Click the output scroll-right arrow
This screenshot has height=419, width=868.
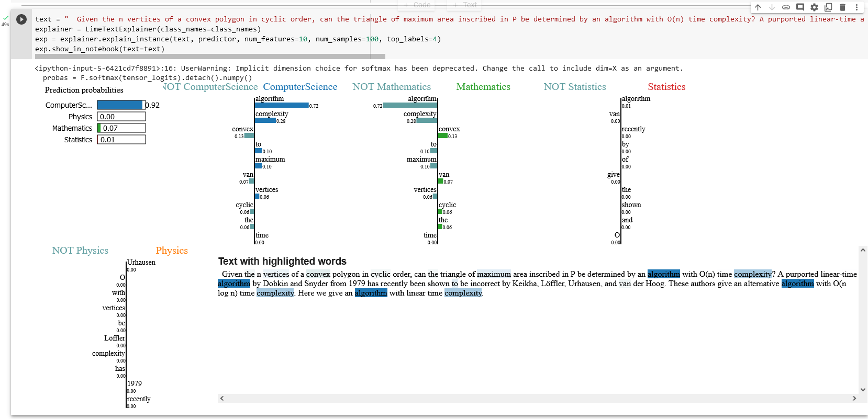click(x=854, y=398)
